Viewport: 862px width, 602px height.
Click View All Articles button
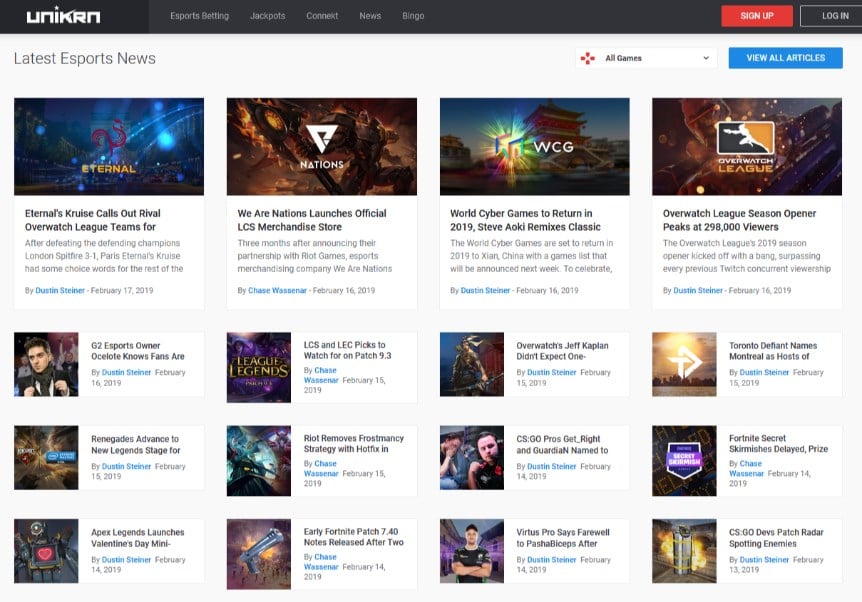[x=786, y=58]
